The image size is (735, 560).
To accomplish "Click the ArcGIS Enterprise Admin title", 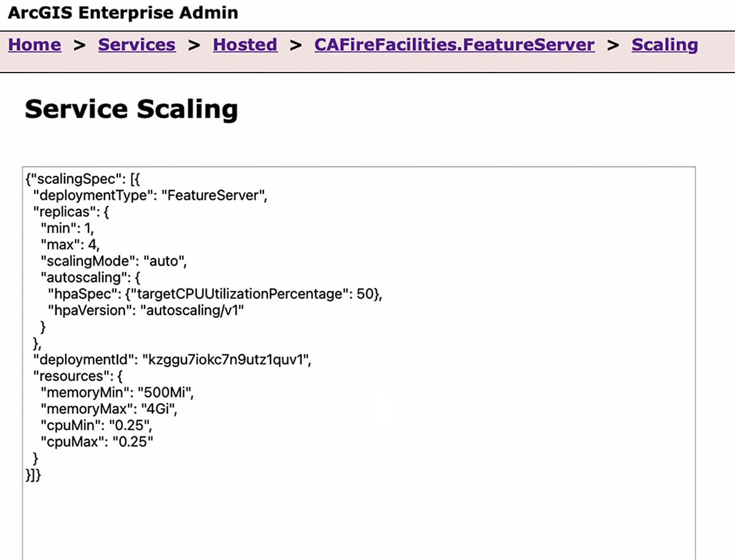I will [121, 12].
